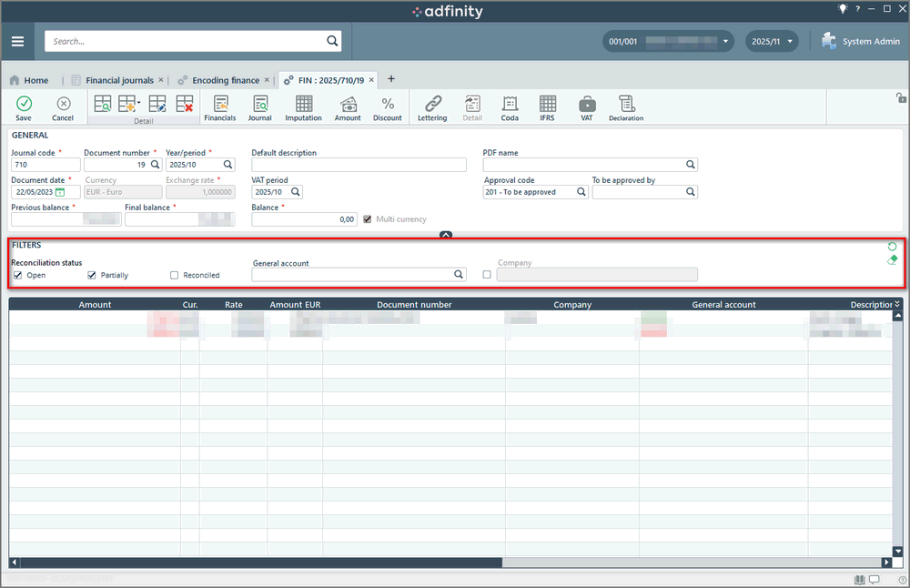This screenshot has width=910, height=588.
Task: Click the Discount percent icon
Action: click(x=387, y=106)
